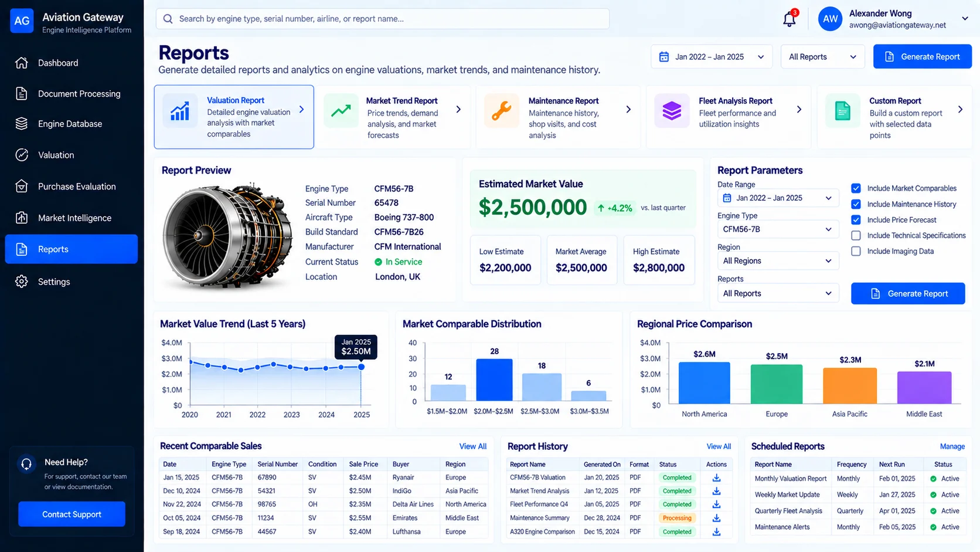This screenshot has width=980, height=552.
Task: Open the header All Reports filter dropdown
Action: pos(822,57)
